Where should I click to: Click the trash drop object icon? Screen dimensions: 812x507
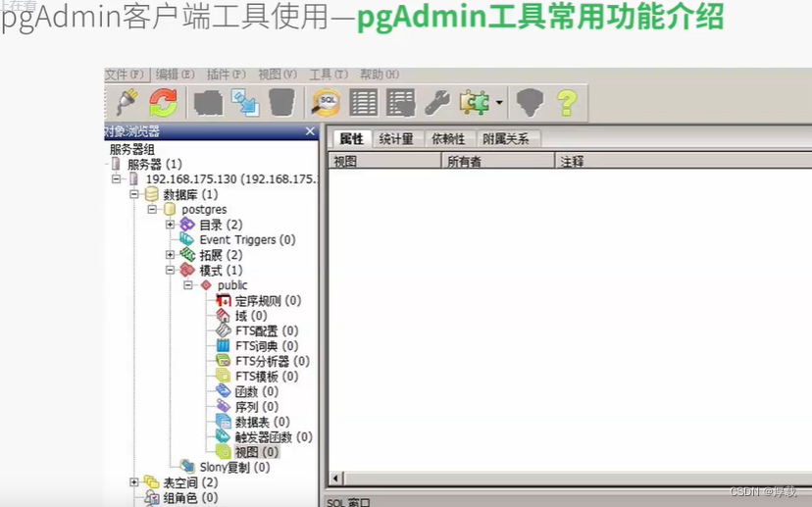click(x=281, y=102)
